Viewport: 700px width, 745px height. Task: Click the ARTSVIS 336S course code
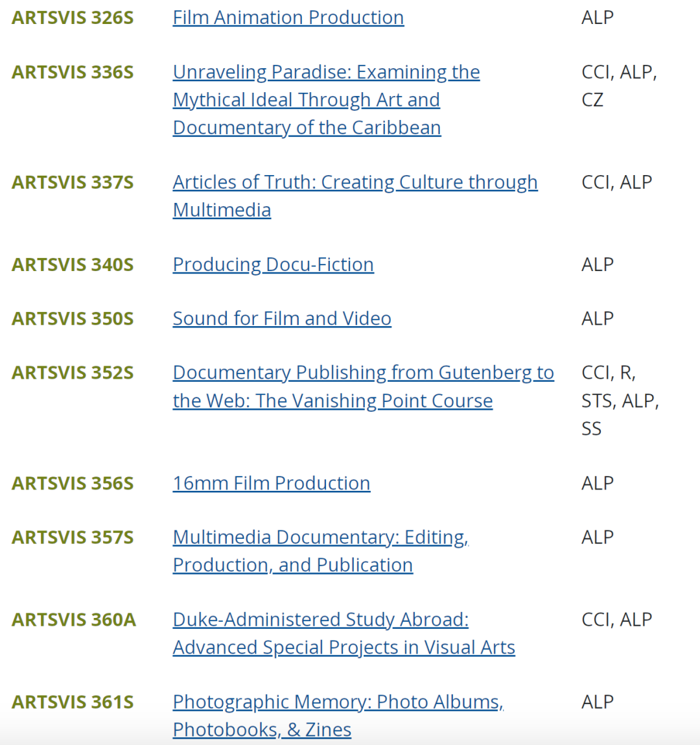[73, 72]
